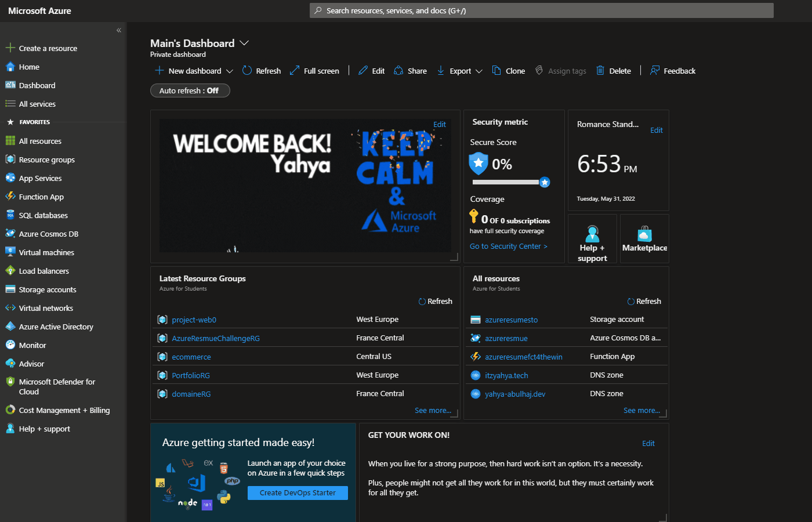
Task: Open the Help + support tile
Action: 592,239
